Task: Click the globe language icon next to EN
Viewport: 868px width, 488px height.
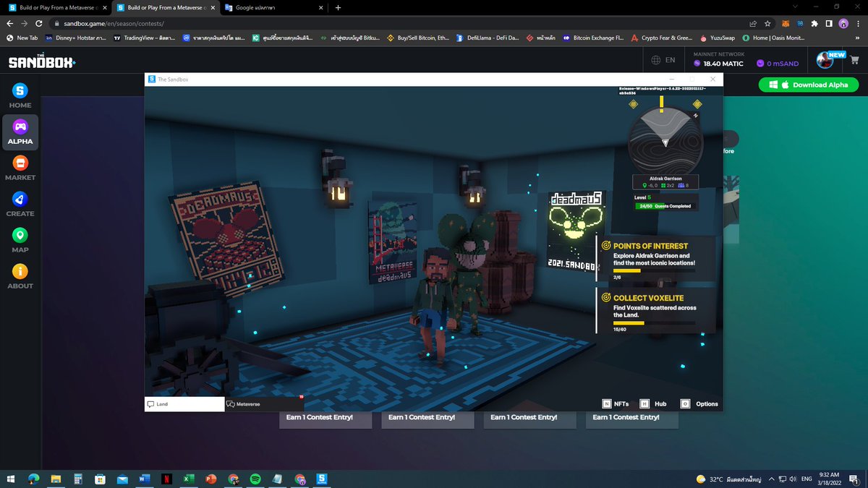Action: pyautogui.click(x=655, y=61)
